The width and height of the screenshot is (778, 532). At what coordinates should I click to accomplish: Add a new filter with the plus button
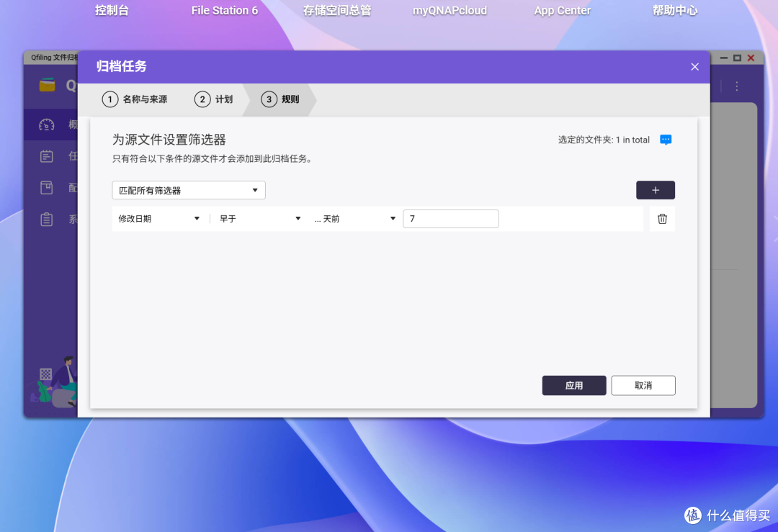(x=656, y=190)
